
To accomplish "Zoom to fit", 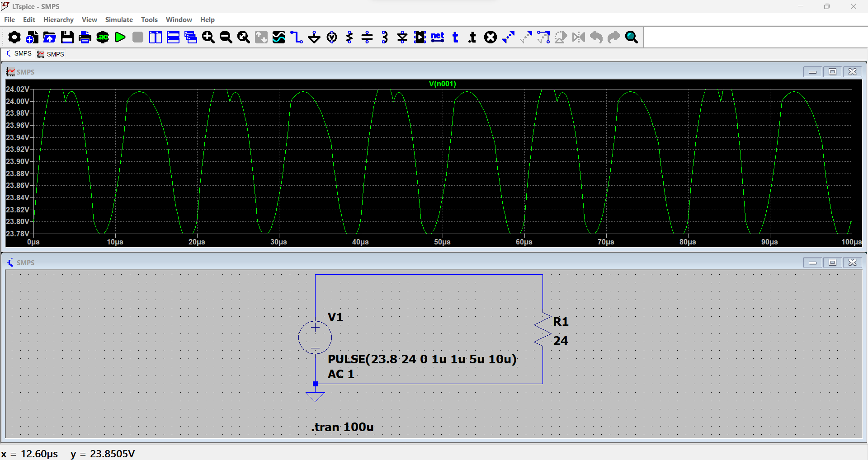I will (244, 37).
